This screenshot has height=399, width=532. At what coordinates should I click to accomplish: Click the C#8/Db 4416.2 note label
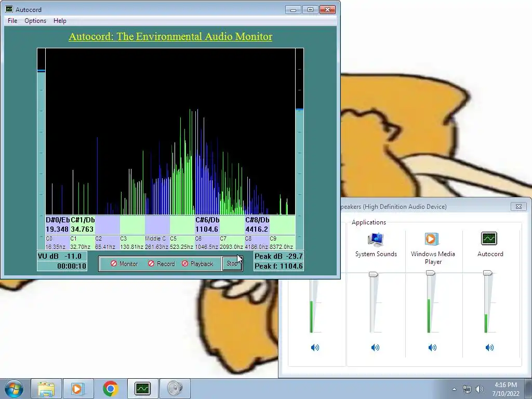[x=257, y=224]
